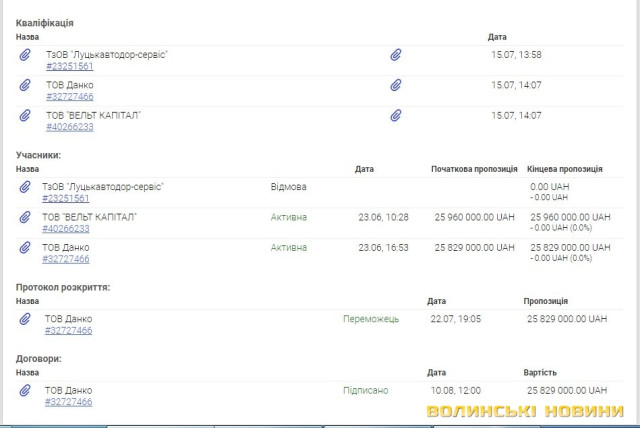The image size is (640, 428).
Task: Click the Волинські Новини watermark logo
Action: (x=526, y=411)
